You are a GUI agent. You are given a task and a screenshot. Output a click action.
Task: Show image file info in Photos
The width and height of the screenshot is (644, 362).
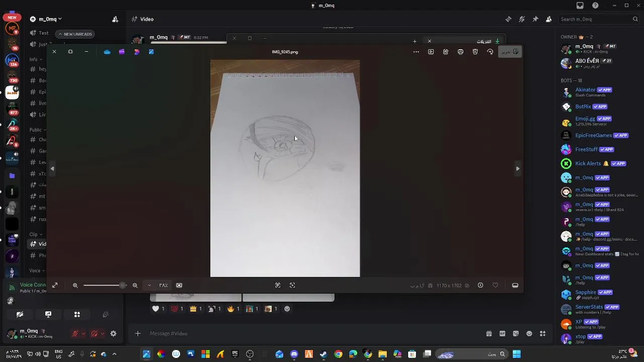click(480, 286)
